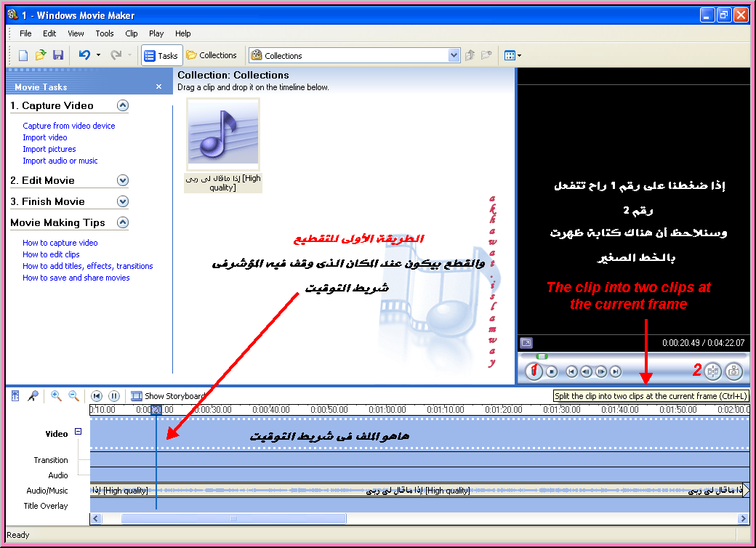Create a new project with New icon
Image resolution: width=756 pixels, height=548 pixels.
(x=23, y=55)
